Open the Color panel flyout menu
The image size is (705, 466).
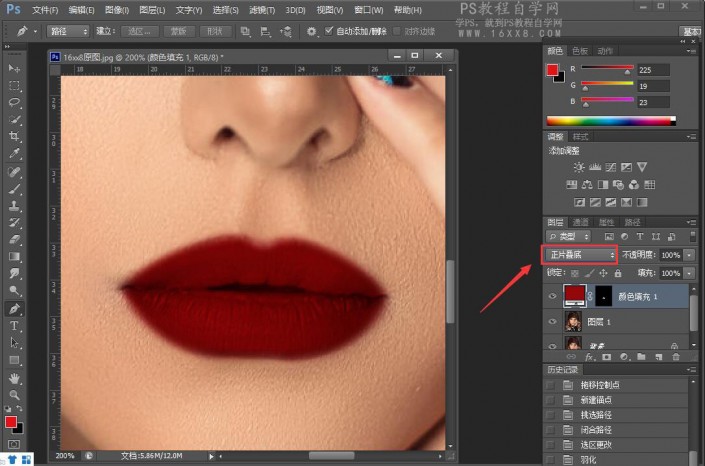pos(691,51)
